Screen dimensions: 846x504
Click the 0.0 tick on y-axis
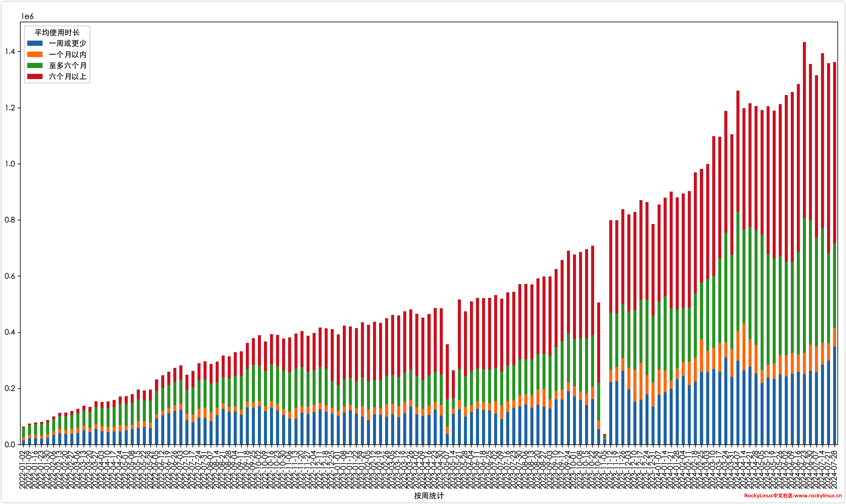pyautogui.click(x=10, y=444)
